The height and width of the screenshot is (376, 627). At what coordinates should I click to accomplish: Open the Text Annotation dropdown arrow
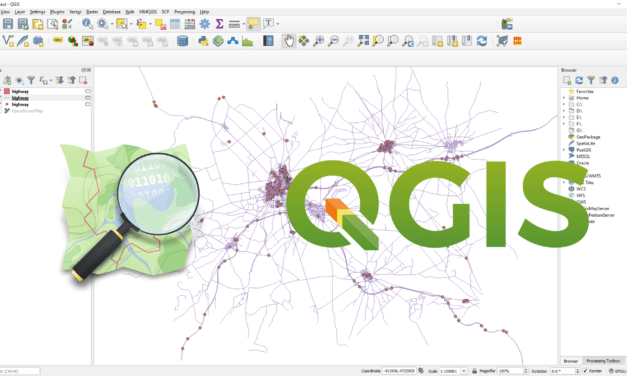pyautogui.click(x=278, y=24)
